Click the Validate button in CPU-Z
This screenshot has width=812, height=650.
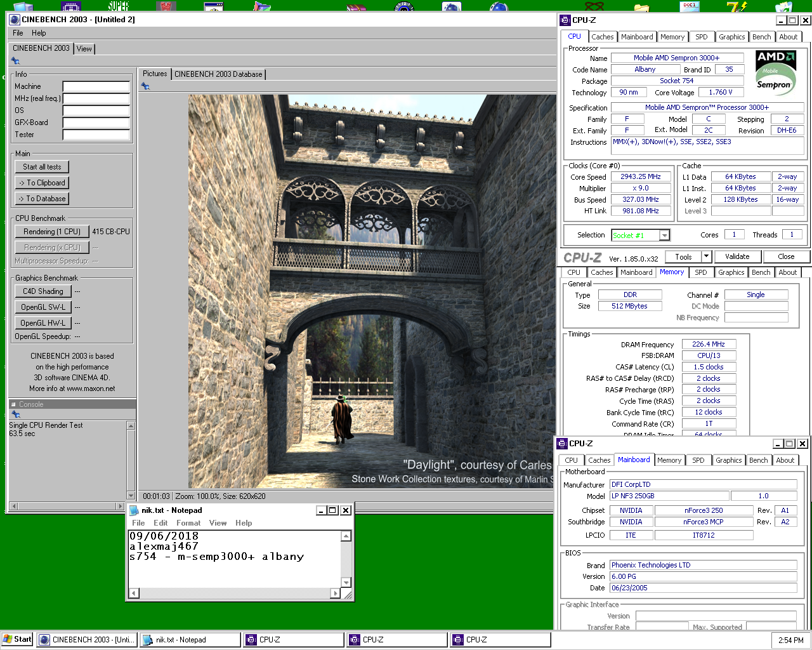click(737, 256)
